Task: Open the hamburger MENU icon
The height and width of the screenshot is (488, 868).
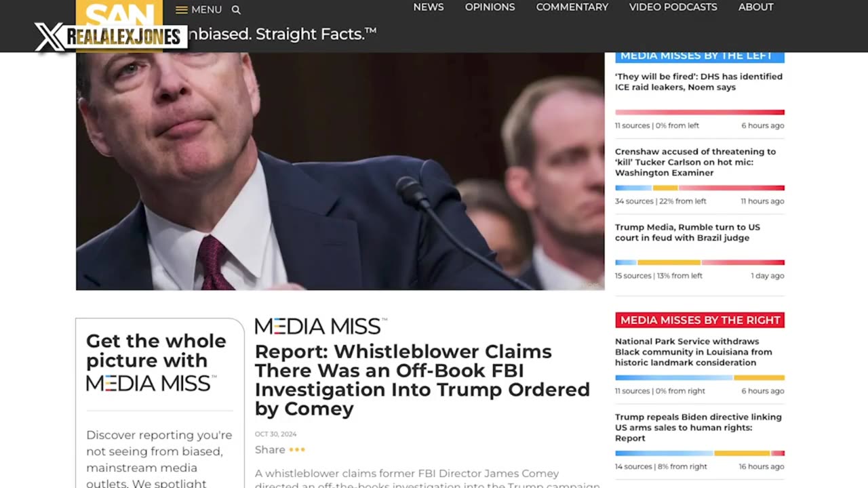Action: tap(182, 10)
